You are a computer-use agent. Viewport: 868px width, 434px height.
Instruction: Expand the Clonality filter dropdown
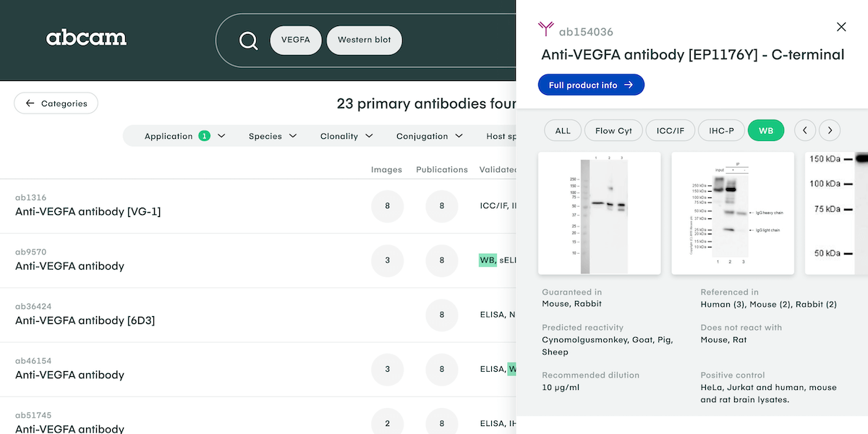click(x=346, y=136)
